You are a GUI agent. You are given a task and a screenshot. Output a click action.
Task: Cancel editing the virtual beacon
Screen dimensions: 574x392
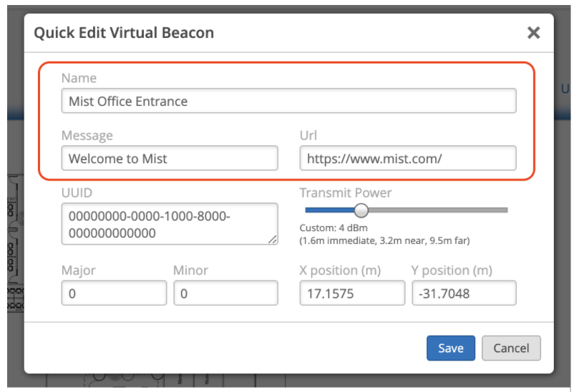[x=511, y=348]
